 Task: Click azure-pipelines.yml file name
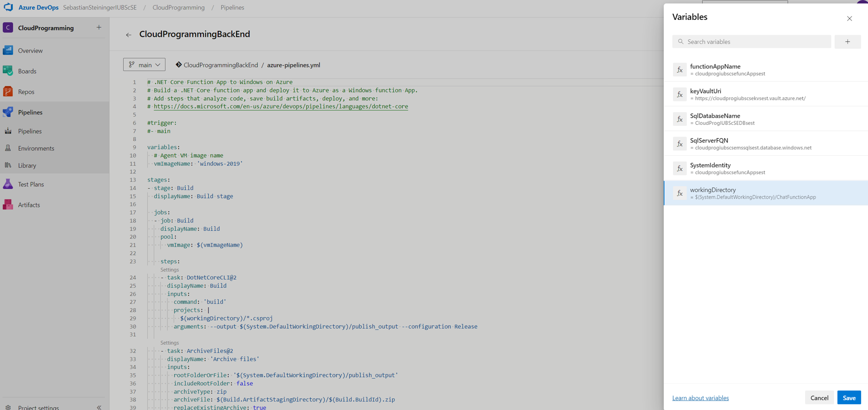pyautogui.click(x=294, y=65)
